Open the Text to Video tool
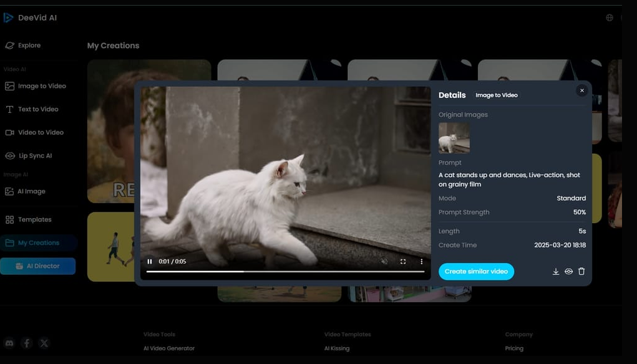 pyautogui.click(x=36, y=108)
